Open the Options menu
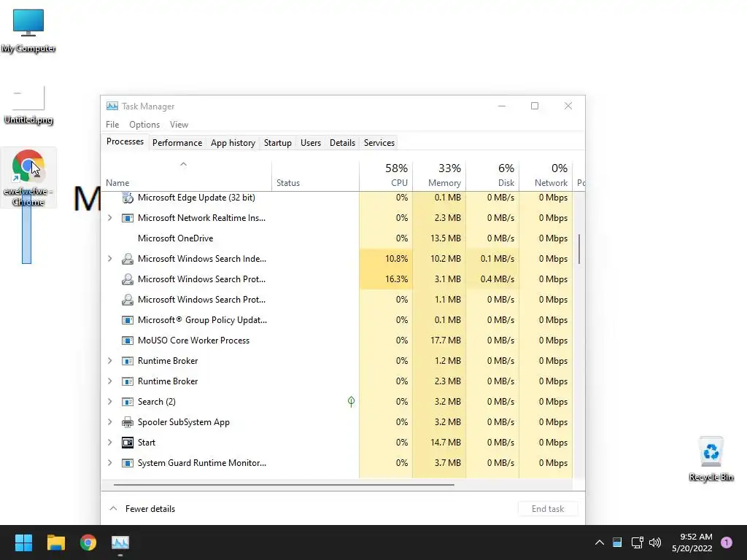The height and width of the screenshot is (560, 747). 144,125
